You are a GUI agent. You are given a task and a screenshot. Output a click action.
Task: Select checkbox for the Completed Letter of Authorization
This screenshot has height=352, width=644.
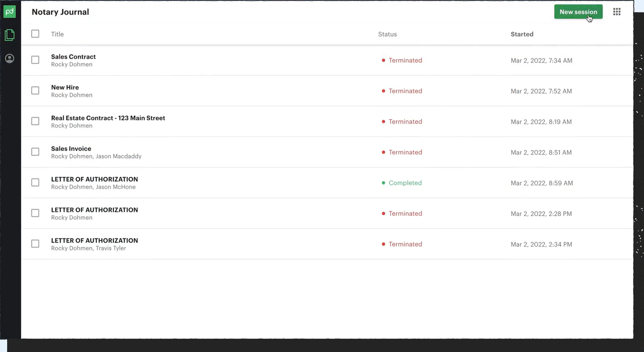[35, 182]
